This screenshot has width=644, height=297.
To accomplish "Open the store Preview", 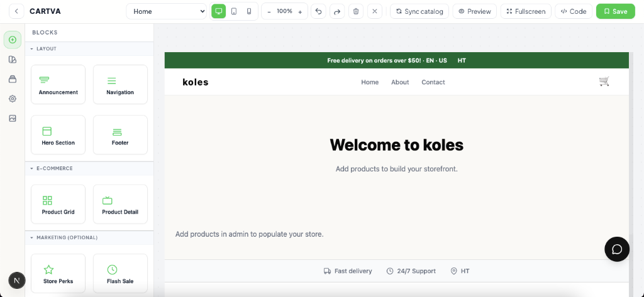I will 474,11.
